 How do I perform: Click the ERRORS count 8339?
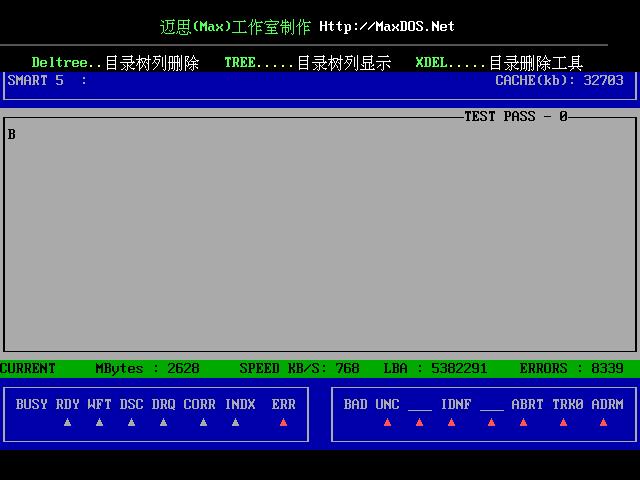(607, 368)
